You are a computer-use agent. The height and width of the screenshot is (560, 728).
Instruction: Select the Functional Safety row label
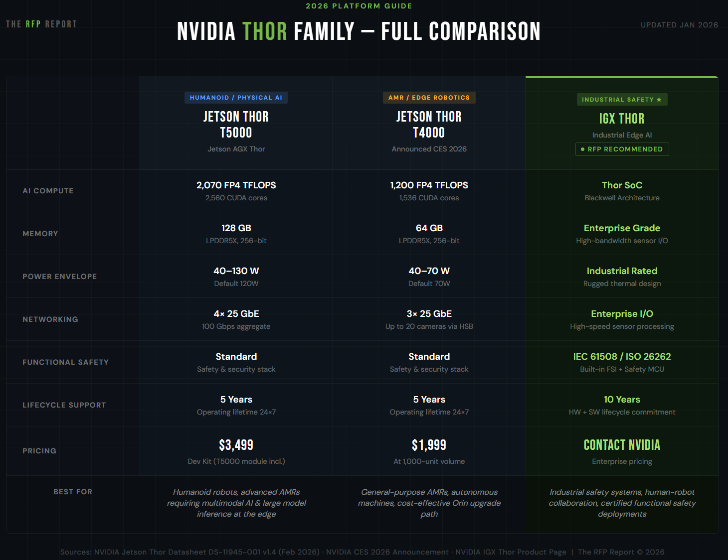click(65, 362)
